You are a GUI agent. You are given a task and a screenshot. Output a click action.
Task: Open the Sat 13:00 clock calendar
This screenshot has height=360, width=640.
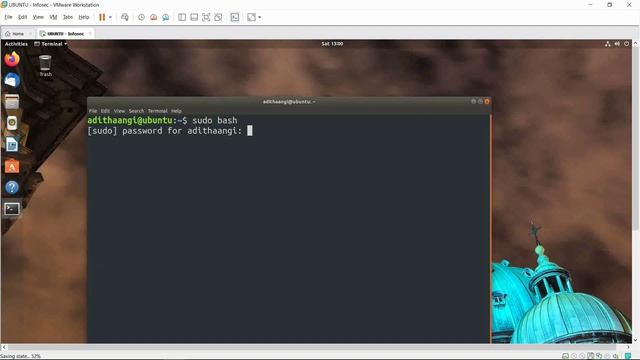point(332,44)
